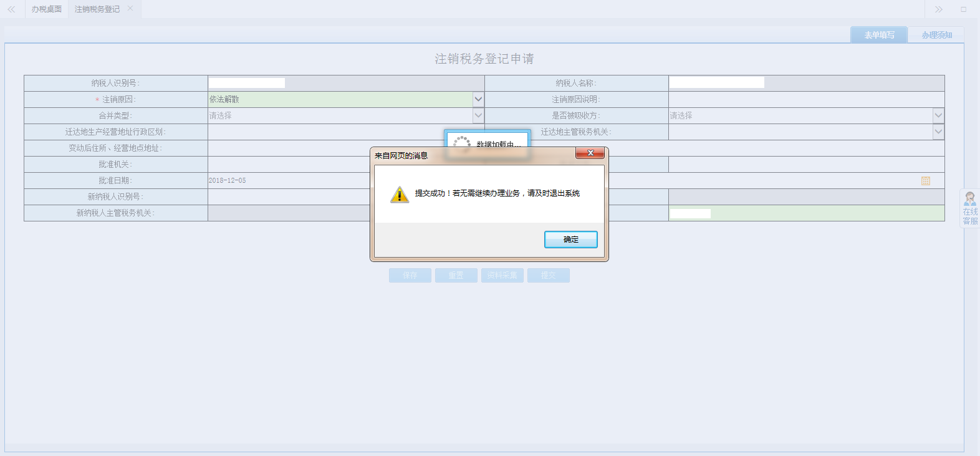Select the 注销税务登记 tab
Image resolution: width=980 pixels, height=456 pixels.
point(97,9)
